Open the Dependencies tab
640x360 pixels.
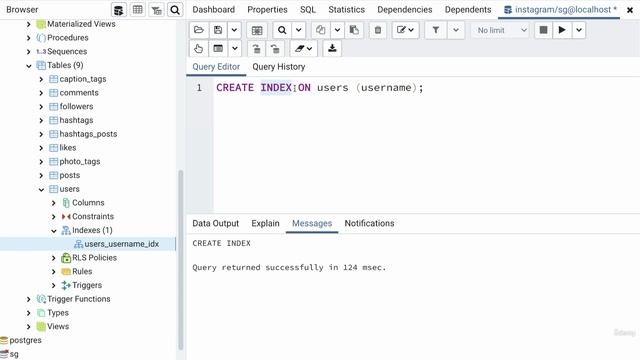coord(404,9)
